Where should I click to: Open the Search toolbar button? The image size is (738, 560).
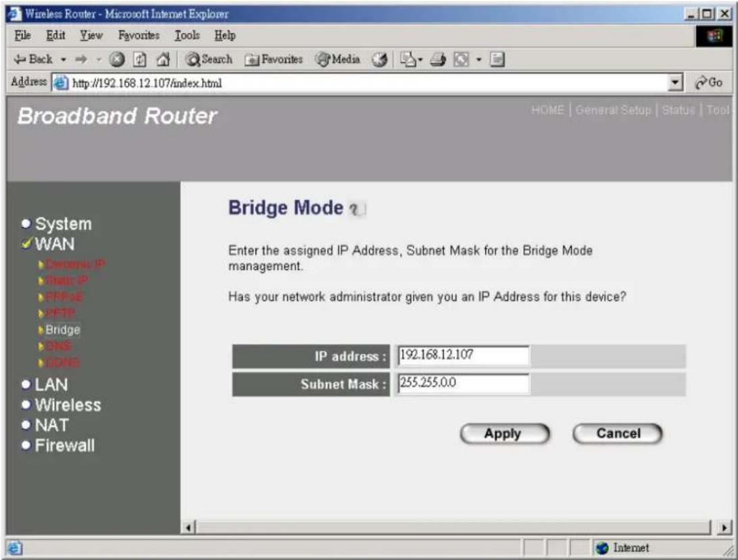[209, 59]
